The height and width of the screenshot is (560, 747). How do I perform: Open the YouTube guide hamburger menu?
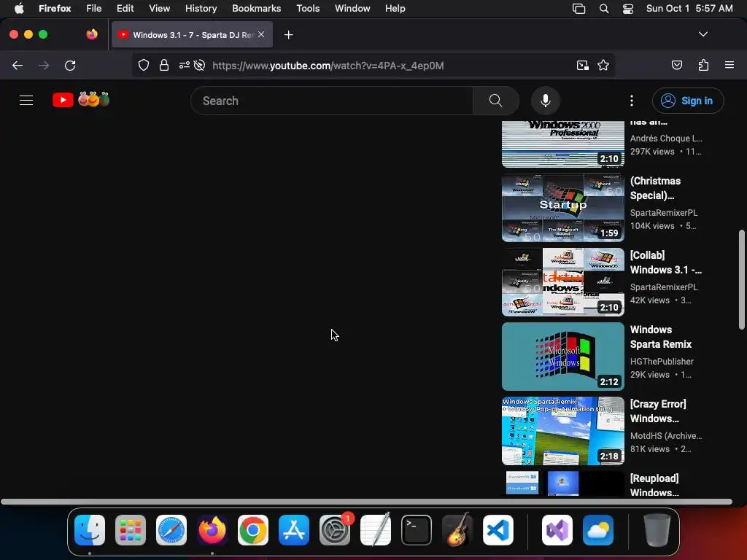(x=26, y=101)
